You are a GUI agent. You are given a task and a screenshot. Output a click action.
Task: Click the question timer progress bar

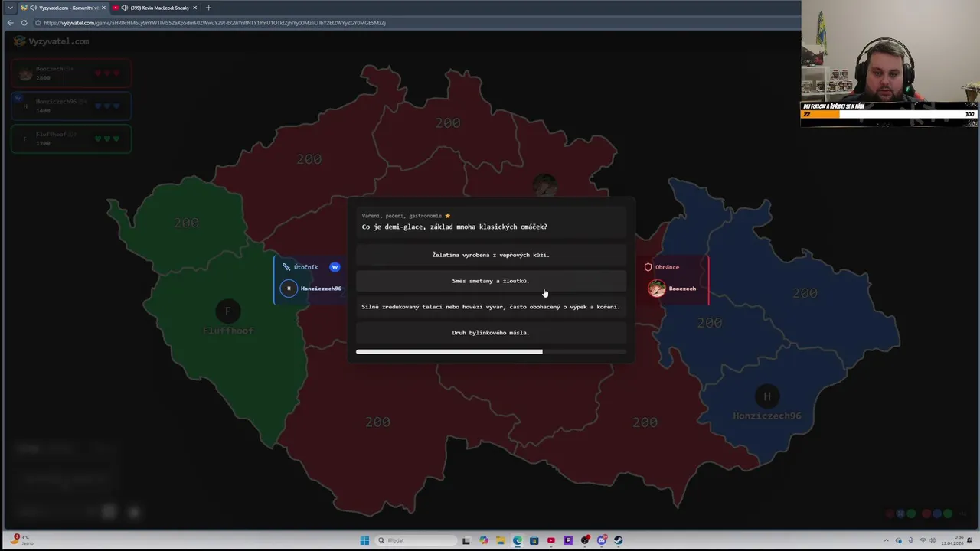[491, 352]
